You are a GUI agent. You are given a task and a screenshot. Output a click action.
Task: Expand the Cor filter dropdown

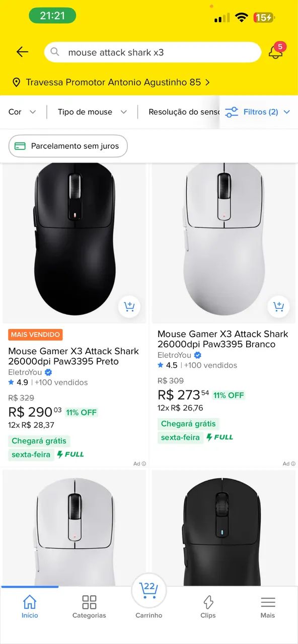(x=22, y=112)
